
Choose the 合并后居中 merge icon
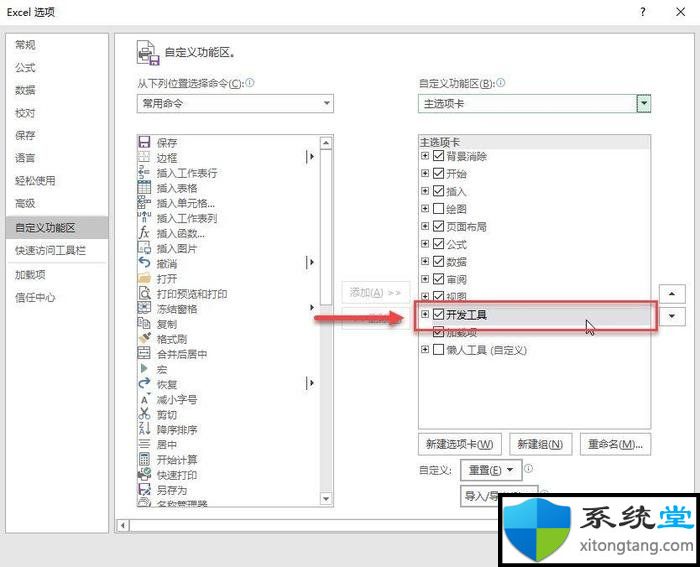(144, 354)
